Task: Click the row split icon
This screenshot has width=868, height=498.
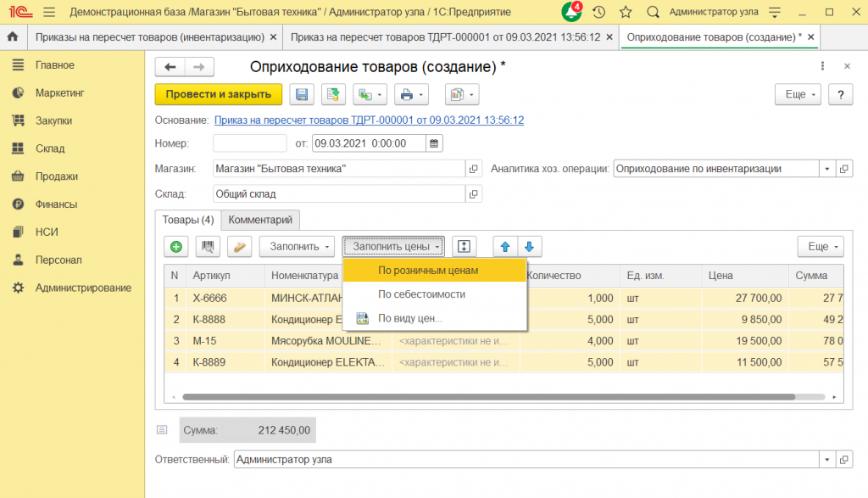Action: (x=464, y=247)
